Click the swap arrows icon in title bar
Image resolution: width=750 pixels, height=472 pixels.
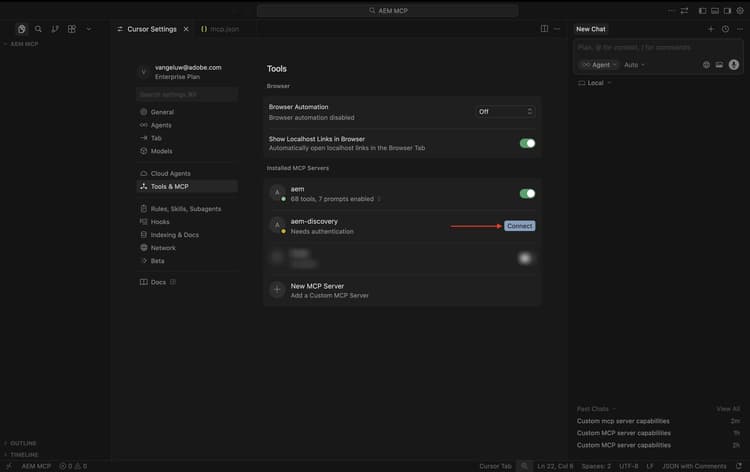tap(684, 11)
